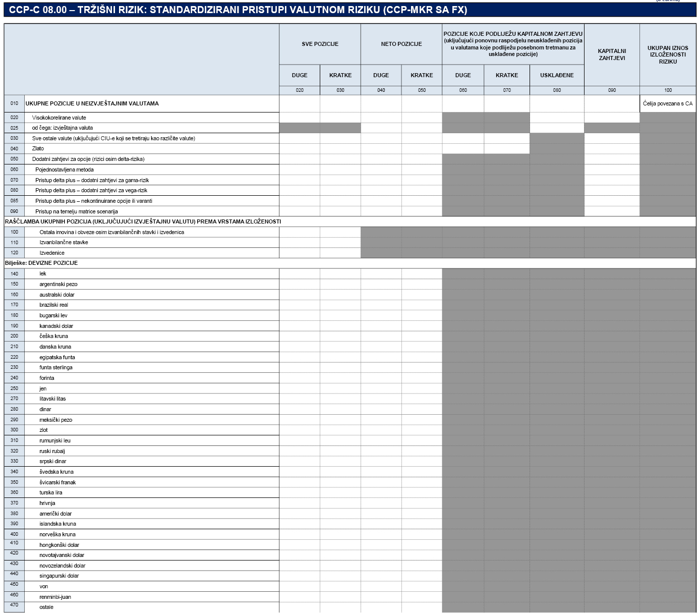Click the USKLAĐENE sub-column header
Image resolution: width=699 pixels, height=616 pixels.
[x=557, y=75]
